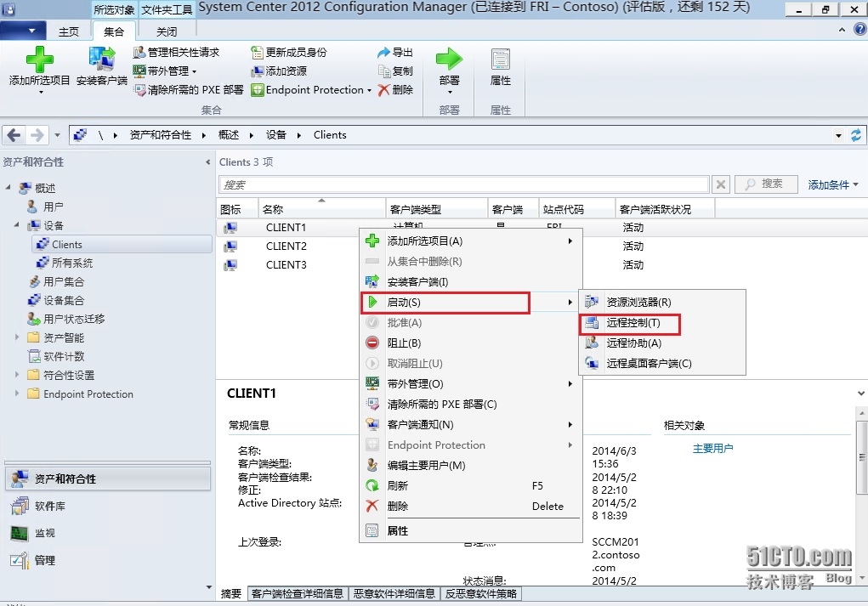Click the 搜索 search input field
868x606 pixels.
tap(464, 184)
